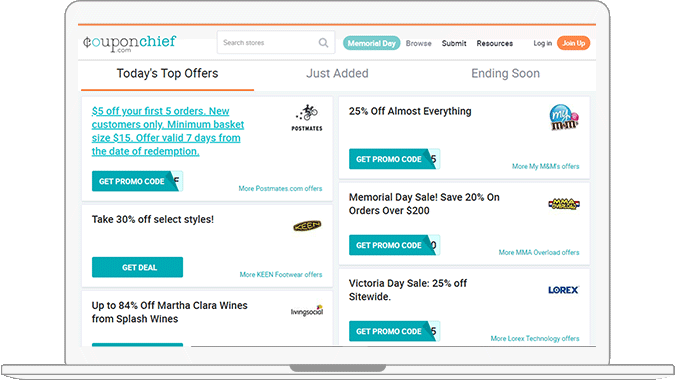
Task: Open More My M&M's offers link
Action: tap(545, 167)
